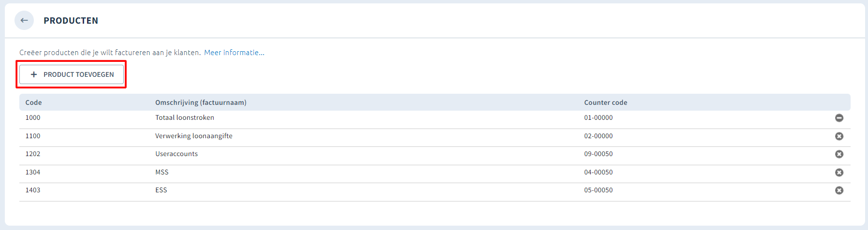Select the Code column header
The width and height of the screenshot is (868, 230).
(33, 102)
